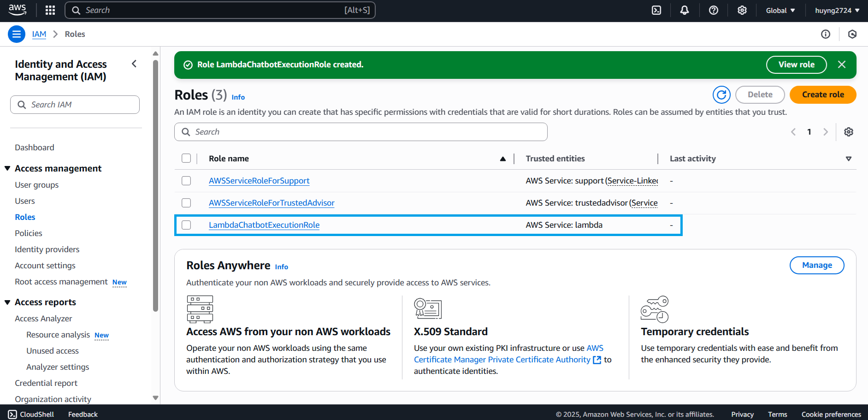The width and height of the screenshot is (868, 420).
Task: Toggle the navigation hamburger menu
Action: [17, 34]
